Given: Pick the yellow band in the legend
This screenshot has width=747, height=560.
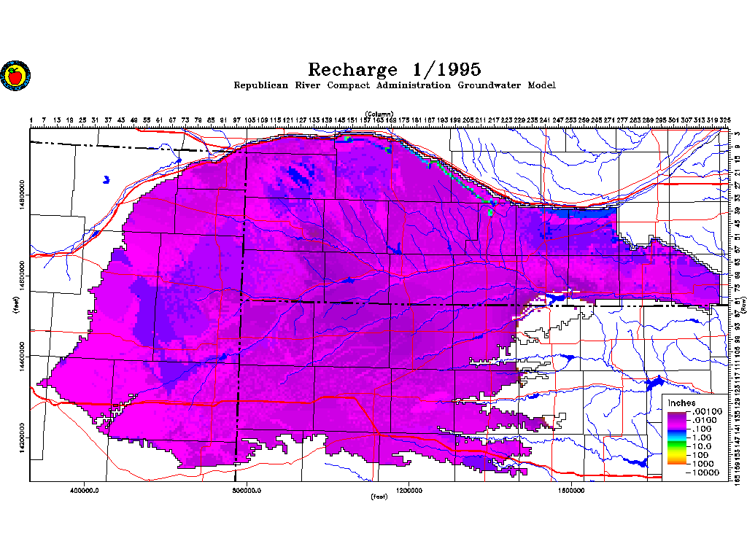Looking at the screenshot, I should [678, 453].
